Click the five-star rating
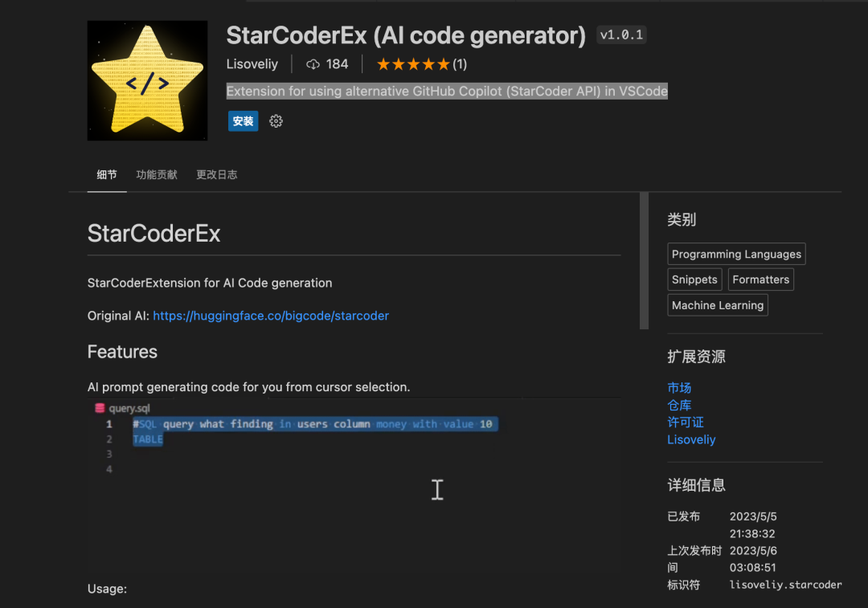The width and height of the screenshot is (868, 608). (413, 64)
